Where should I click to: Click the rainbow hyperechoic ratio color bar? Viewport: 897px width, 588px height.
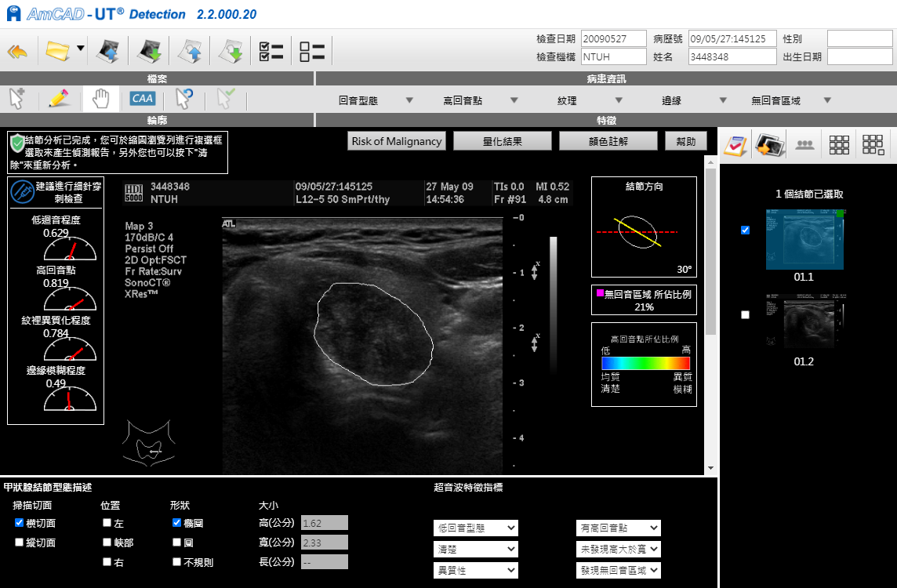(645, 363)
